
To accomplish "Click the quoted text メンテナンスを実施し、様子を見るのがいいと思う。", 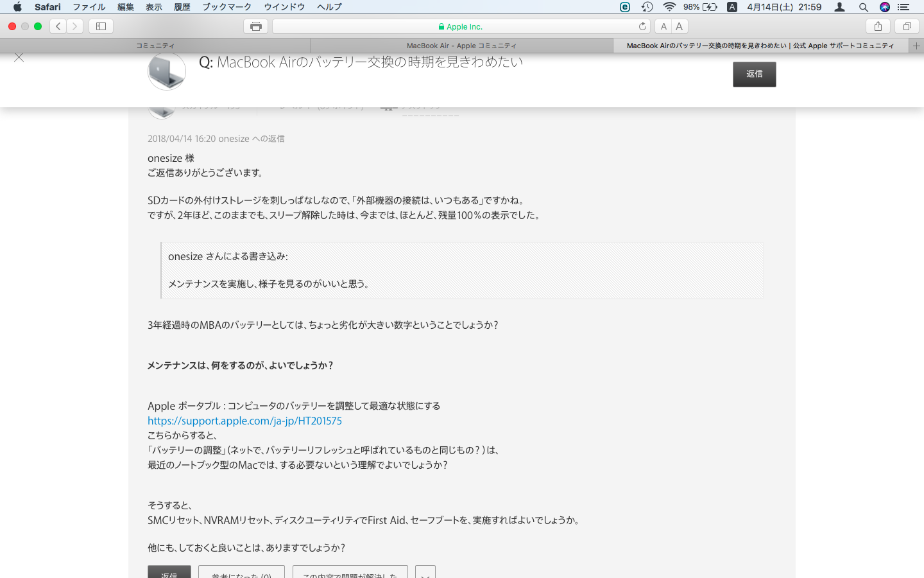I will point(269,284).
